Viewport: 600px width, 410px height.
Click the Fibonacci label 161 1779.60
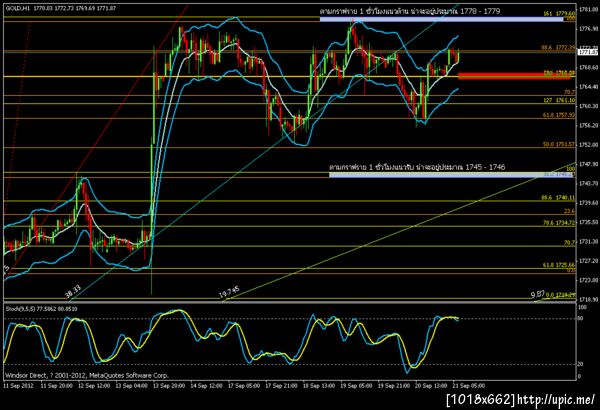pos(559,14)
